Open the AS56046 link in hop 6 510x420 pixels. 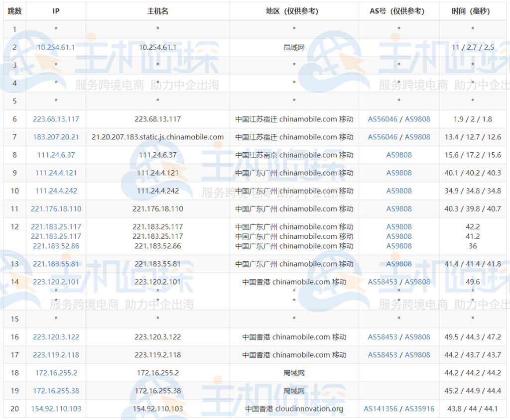(x=382, y=119)
